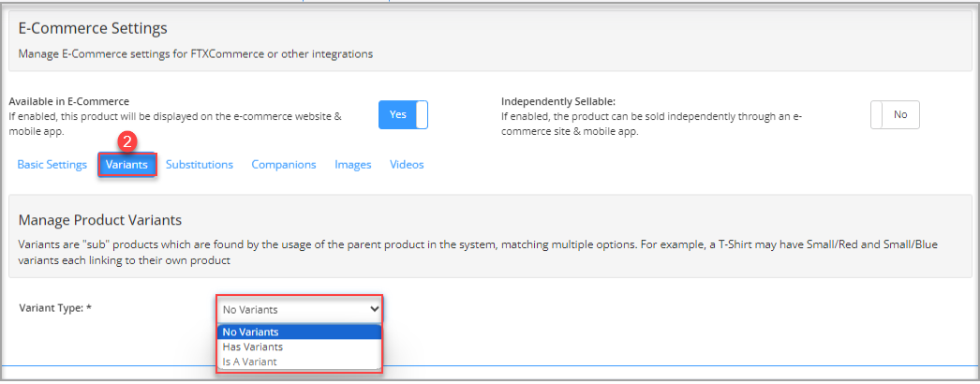
Task: Open the Basic Settings tab
Action: (x=52, y=165)
